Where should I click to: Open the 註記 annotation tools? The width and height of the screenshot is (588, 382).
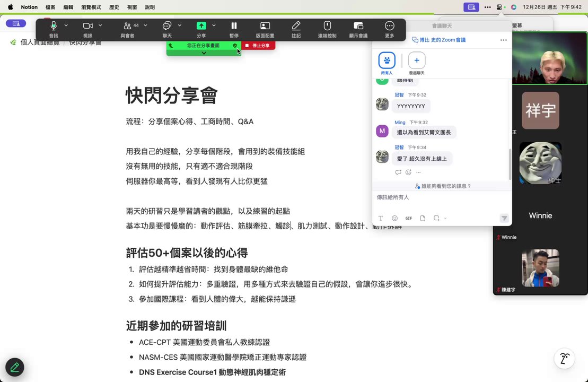[296, 25]
